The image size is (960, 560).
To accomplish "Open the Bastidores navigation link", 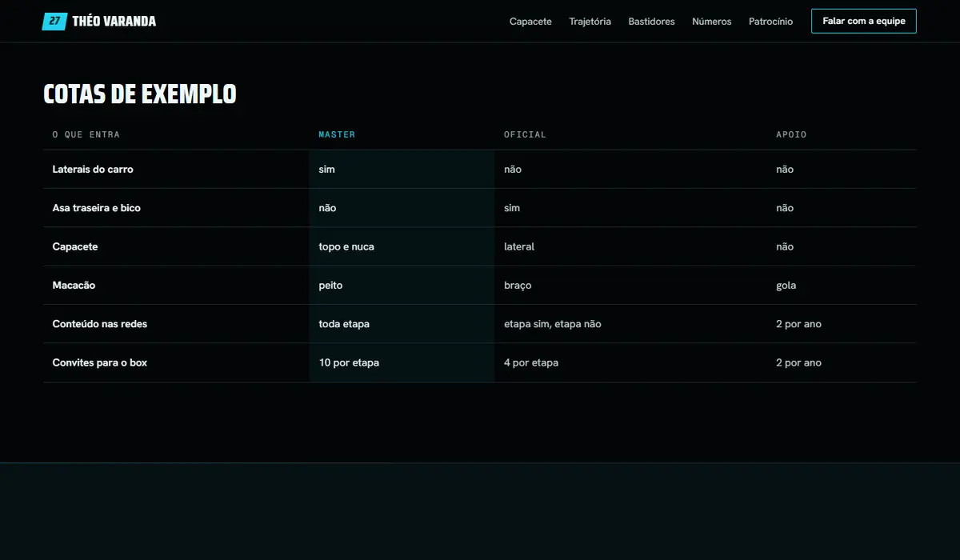I will [x=652, y=22].
